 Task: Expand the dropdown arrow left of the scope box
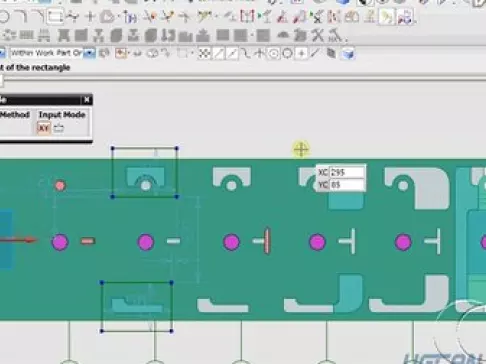pos(2,53)
